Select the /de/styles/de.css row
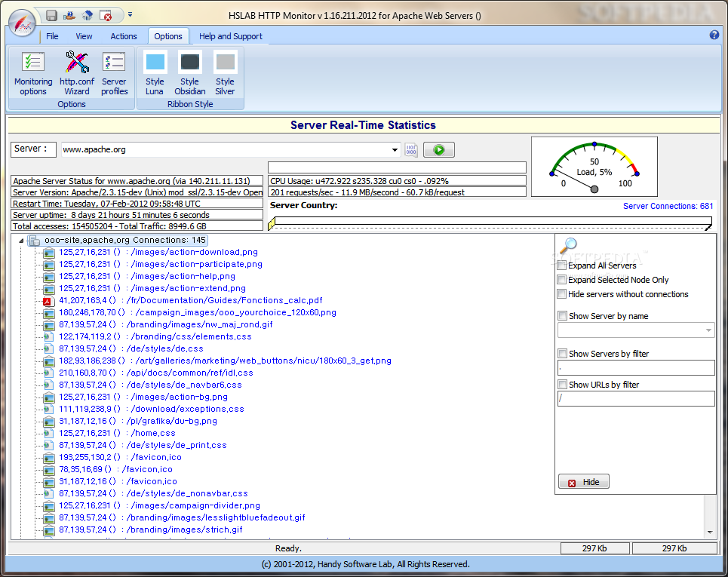728x577 pixels. tap(131, 348)
